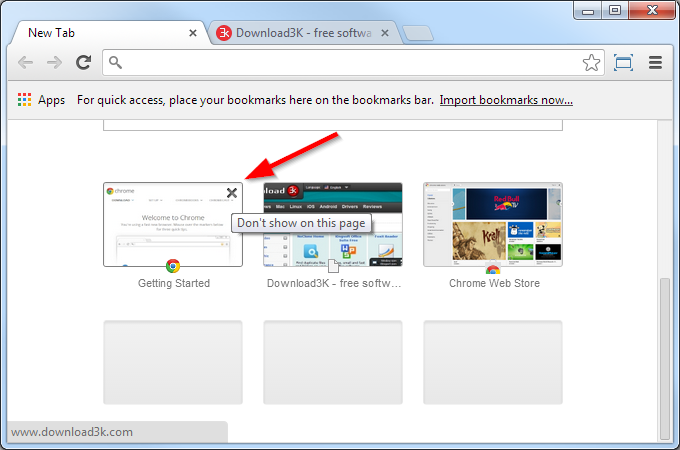Screen dimensions: 680x450
Task: Click the Download3K - free softw... caption
Action: pos(334,283)
